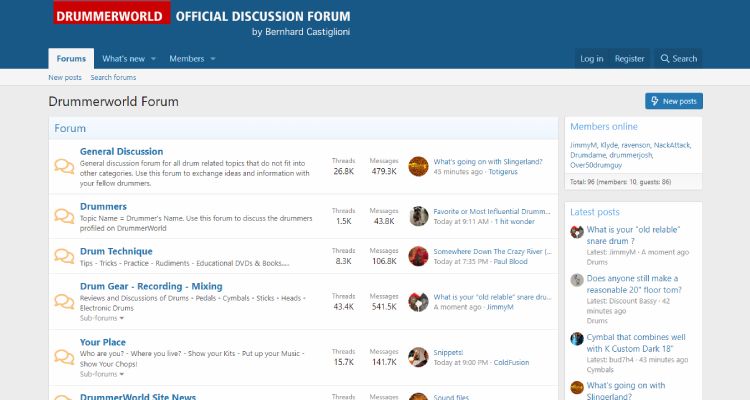Expand Sub-forums under Drum Gear - Recording - Mixing

tap(102, 318)
